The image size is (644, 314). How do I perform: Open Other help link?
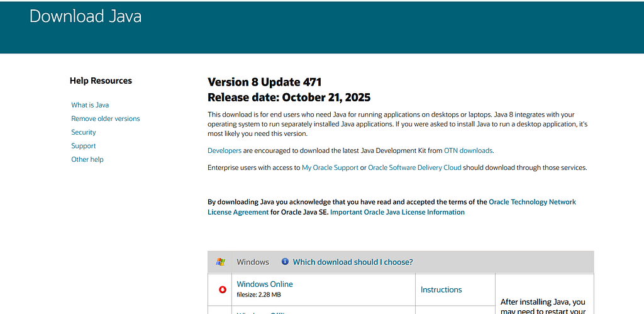pyautogui.click(x=87, y=159)
